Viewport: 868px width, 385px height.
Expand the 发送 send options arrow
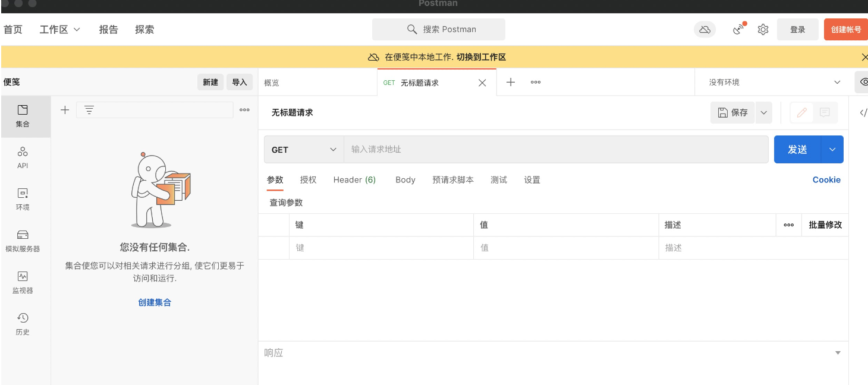[832, 150]
